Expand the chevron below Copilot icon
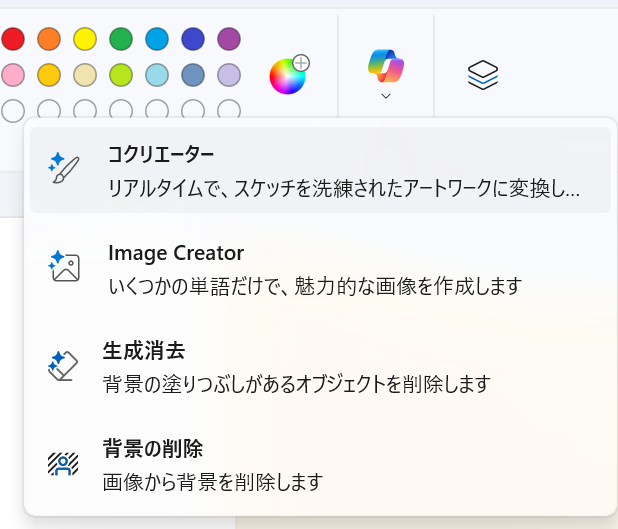This screenshot has width=618, height=529. click(386, 96)
